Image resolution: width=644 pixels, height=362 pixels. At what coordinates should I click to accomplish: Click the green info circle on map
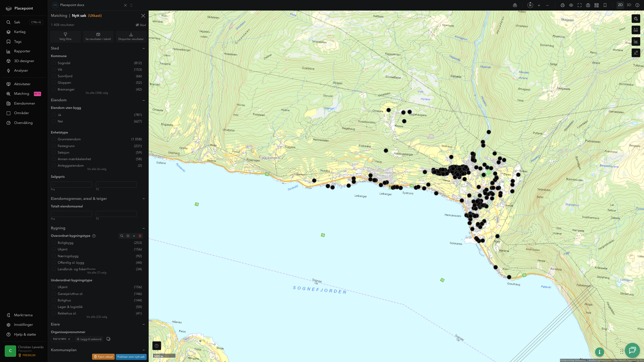click(599, 352)
